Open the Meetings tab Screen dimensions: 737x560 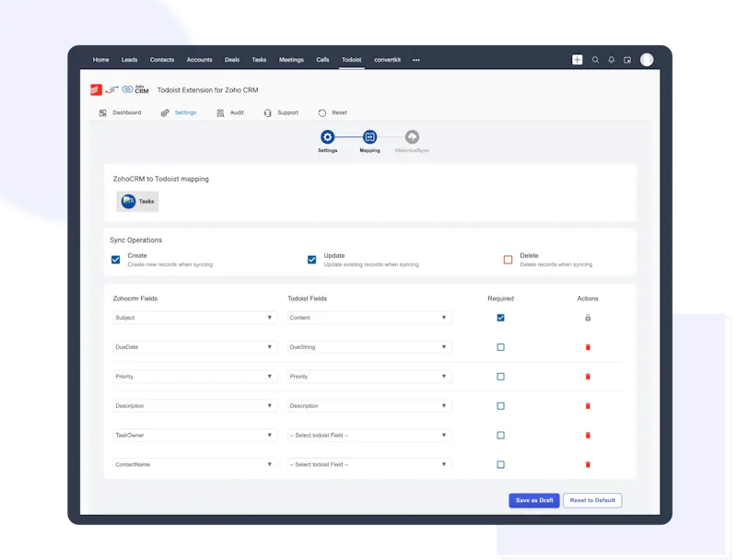291,60
